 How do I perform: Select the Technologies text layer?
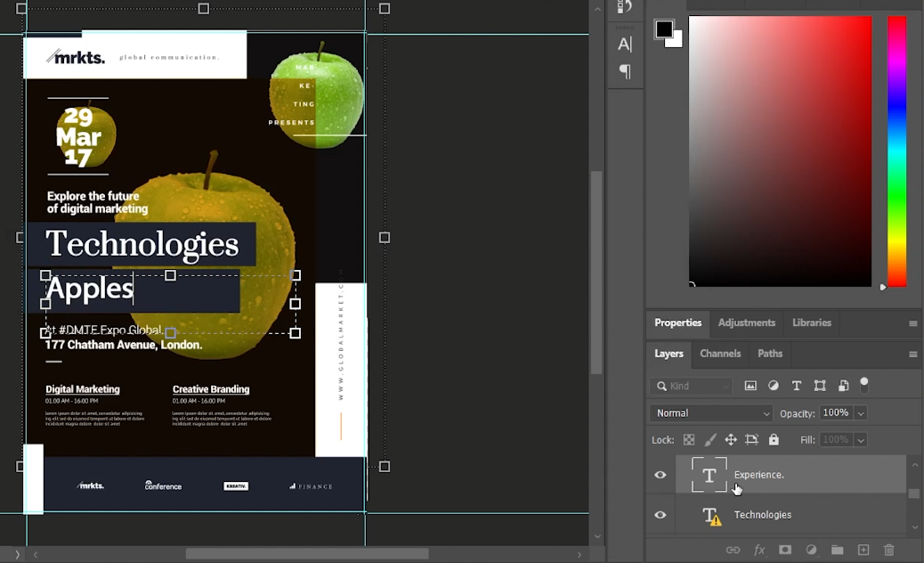pos(762,515)
